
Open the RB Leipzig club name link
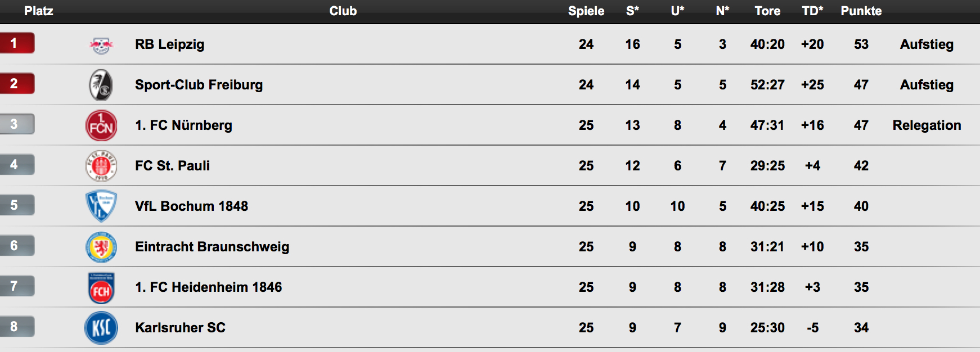tap(169, 44)
